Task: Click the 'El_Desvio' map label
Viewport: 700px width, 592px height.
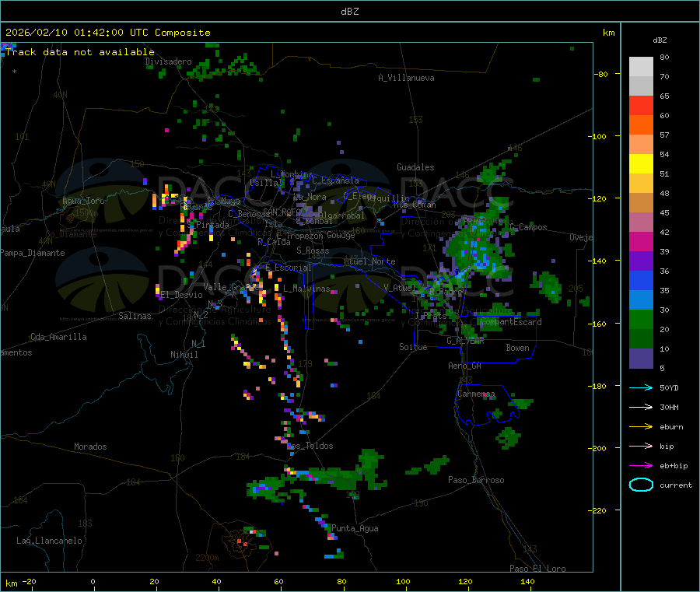Action: coord(182,295)
